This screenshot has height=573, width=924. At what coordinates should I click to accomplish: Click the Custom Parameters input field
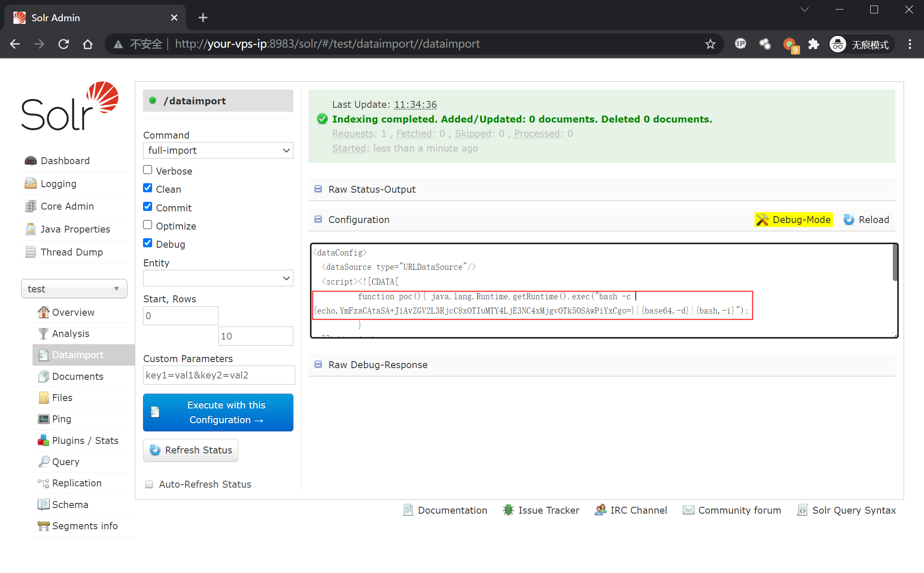[219, 375]
